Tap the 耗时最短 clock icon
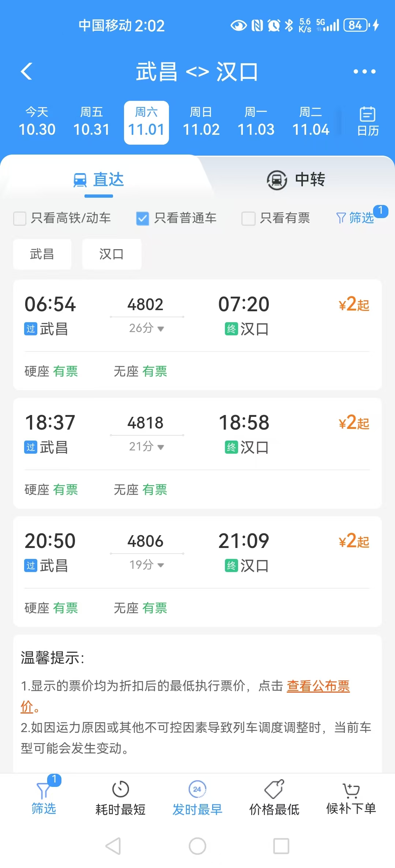 [120, 789]
